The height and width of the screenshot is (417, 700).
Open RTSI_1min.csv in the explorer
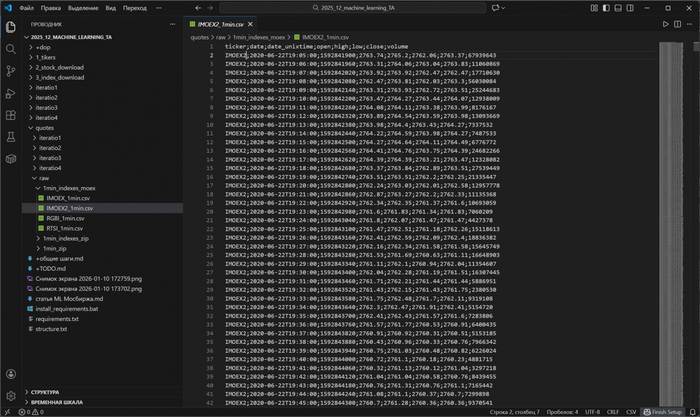click(65, 228)
